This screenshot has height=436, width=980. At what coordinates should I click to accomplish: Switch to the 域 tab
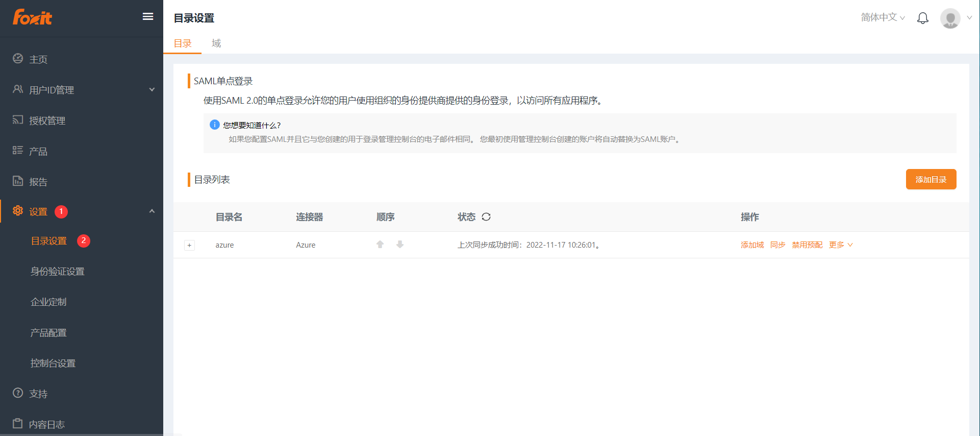pyautogui.click(x=216, y=43)
